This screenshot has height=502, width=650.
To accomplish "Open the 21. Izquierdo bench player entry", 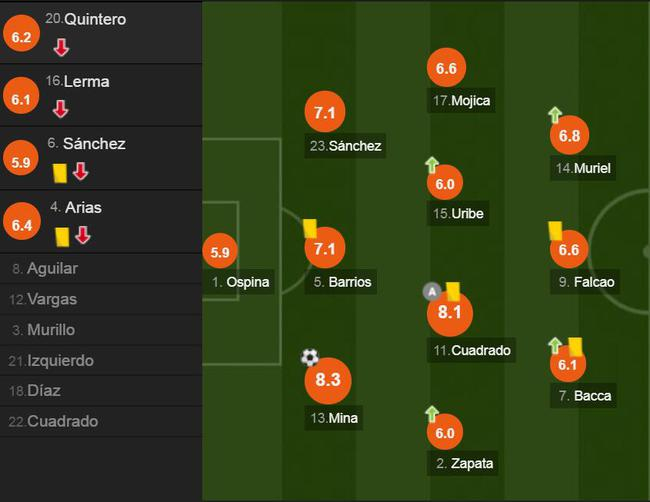I will click(x=51, y=360).
